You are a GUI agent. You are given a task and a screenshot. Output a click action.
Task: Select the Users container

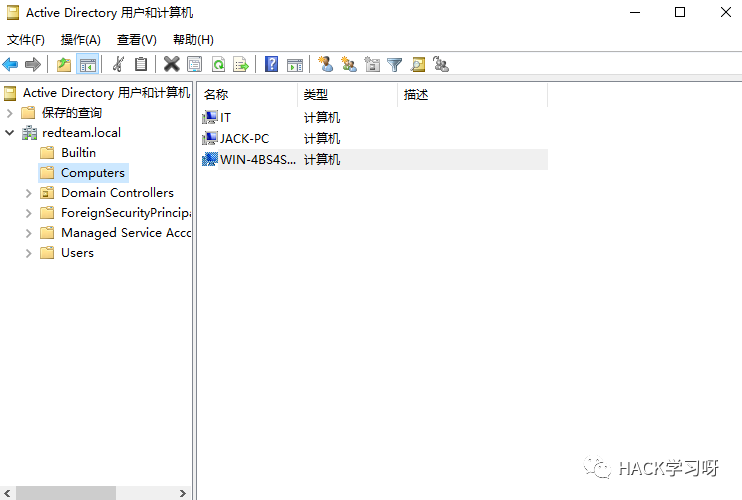coord(78,253)
